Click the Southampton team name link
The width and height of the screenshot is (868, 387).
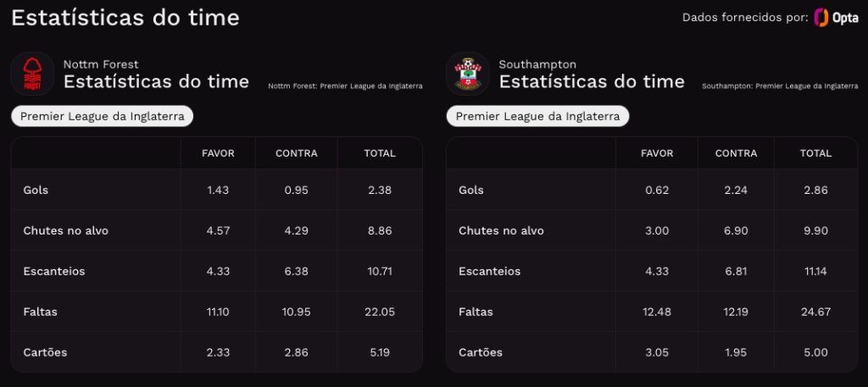point(537,64)
